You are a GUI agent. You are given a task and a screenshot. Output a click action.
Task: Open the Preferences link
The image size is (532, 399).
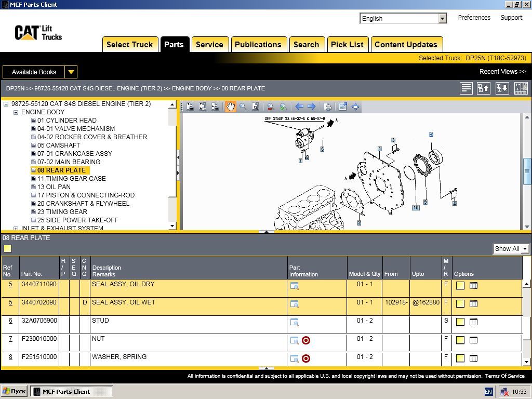(x=474, y=18)
